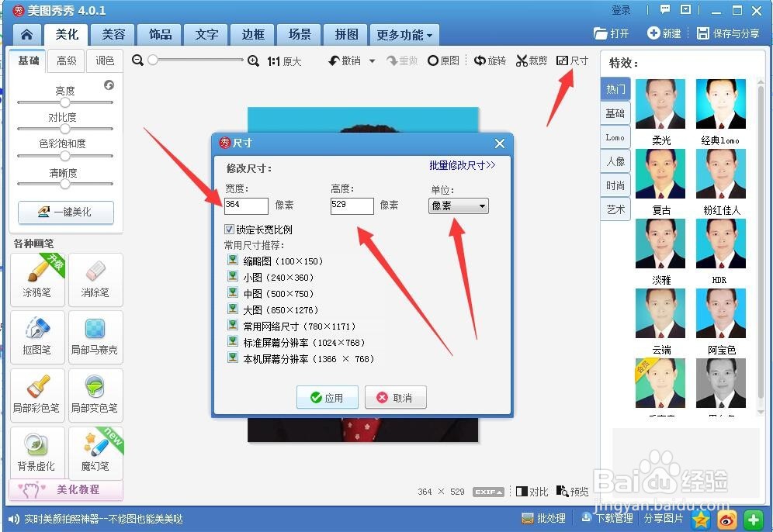This screenshot has width=773, height=532.
Task: Select the 局部变色笔 tool
Action: point(95,396)
